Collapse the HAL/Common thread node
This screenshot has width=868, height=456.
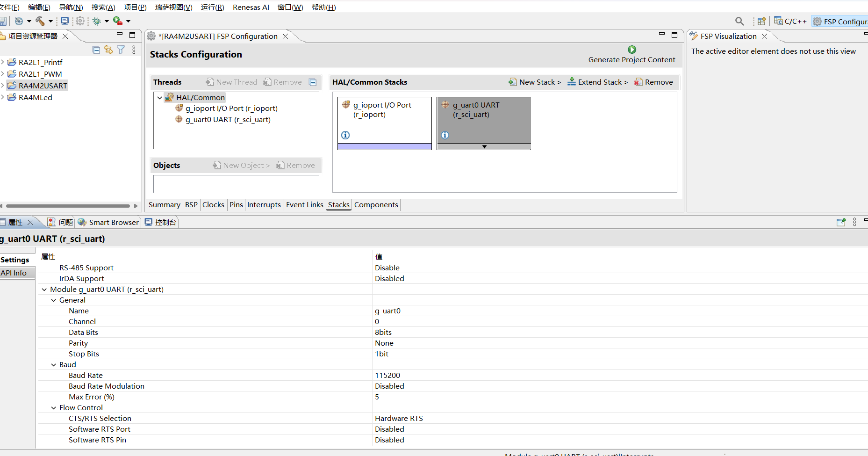pos(160,97)
